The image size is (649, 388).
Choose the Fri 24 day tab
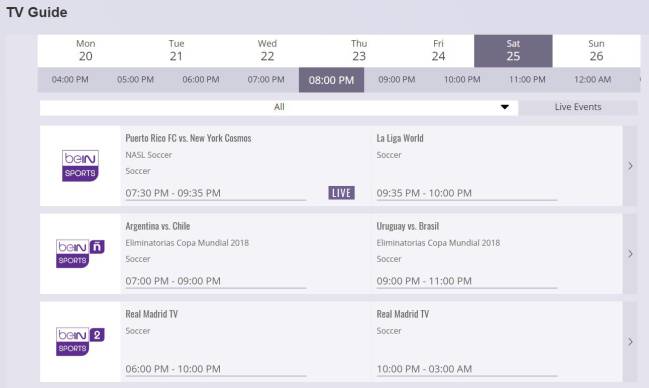[x=438, y=51]
